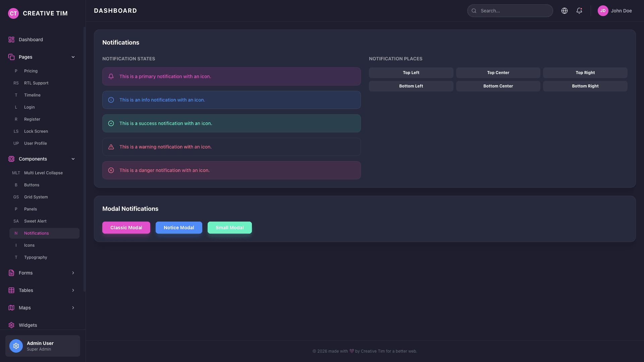644x362 pixels.
Task: Click the Classic Modal button
Action: (x=126, y=228)
